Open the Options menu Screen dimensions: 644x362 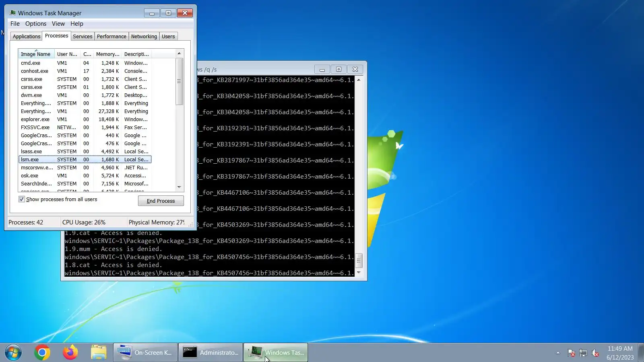click(36, 24)
